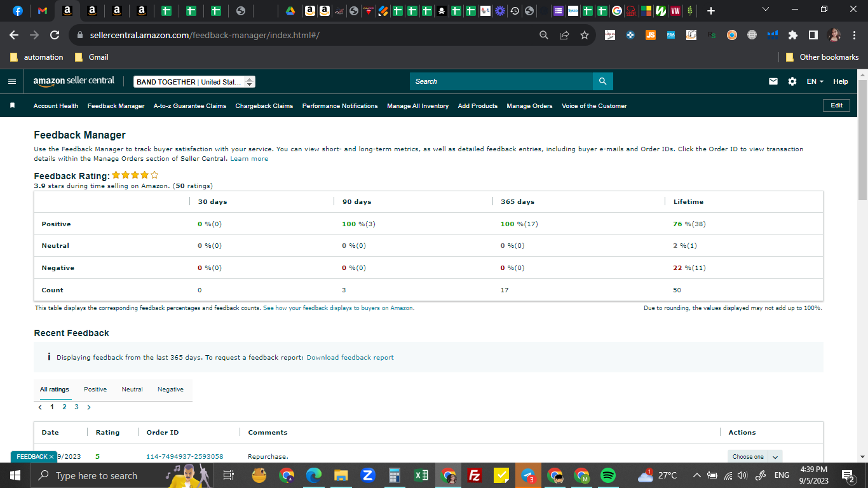Open Microsoft Edge from the taskbar
868x488 pixels.
coord(314,475)
